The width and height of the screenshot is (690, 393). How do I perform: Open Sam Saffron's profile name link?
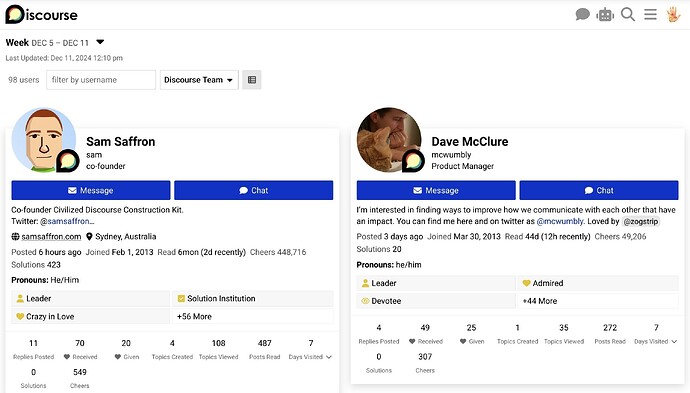point(121,142)
